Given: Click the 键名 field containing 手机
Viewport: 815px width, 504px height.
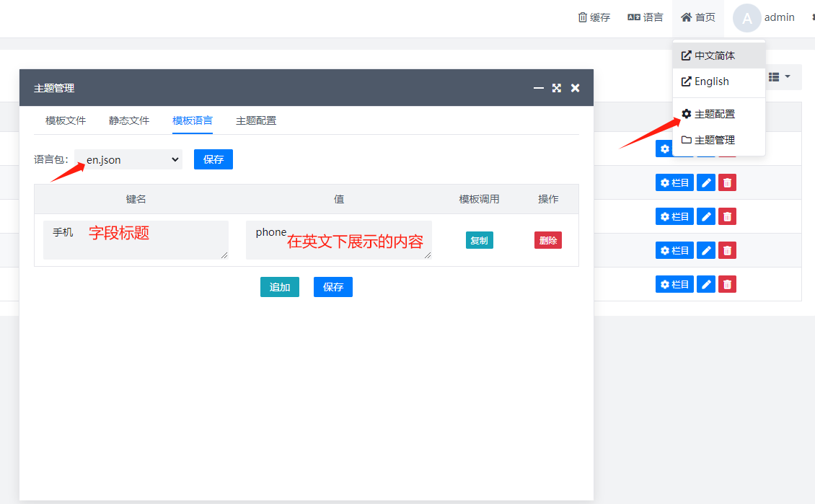Looking at the screenshot, I should [x=136, y=240].
